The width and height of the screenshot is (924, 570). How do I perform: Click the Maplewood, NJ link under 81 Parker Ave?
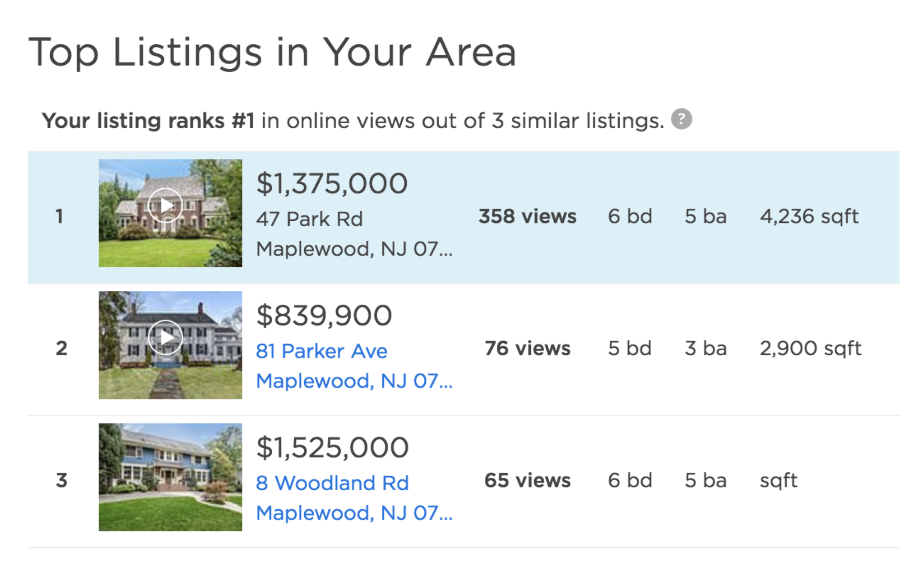click(x=354, y=381)
